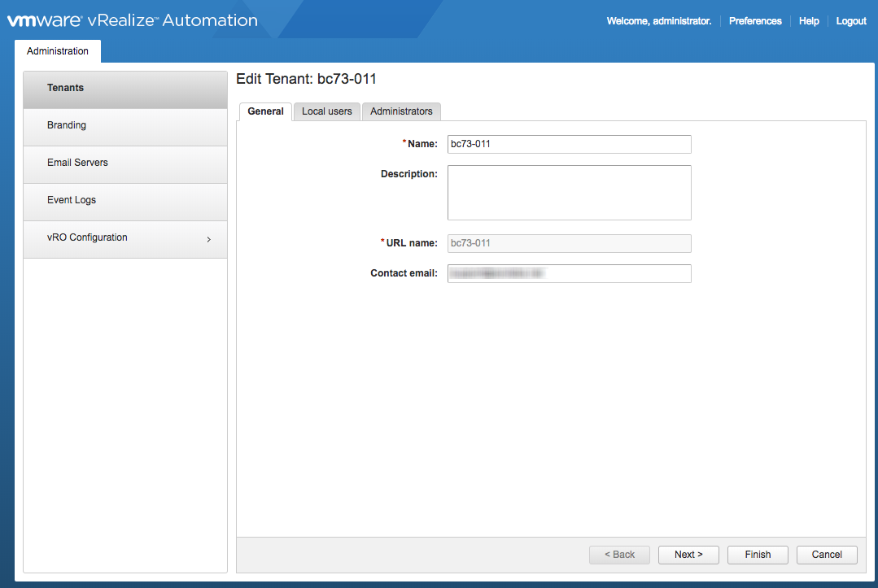
Task: Switch to the Local users tab
Action: tap(327, 111)
